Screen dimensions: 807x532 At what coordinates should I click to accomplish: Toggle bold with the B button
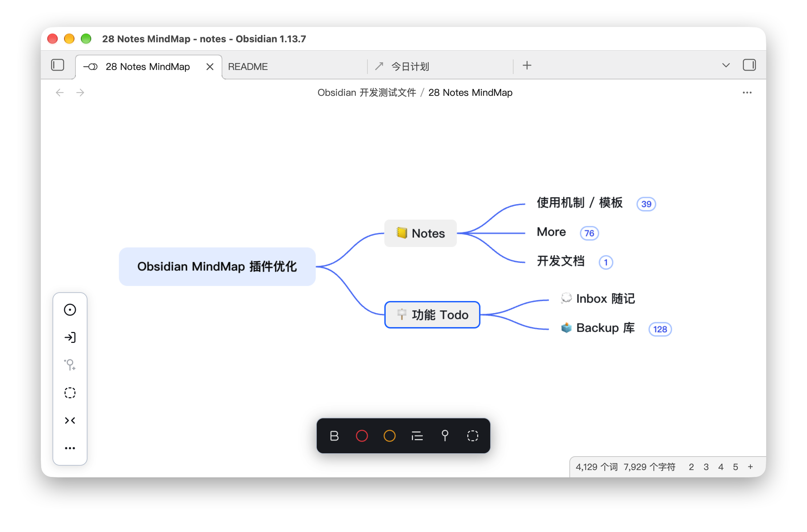point(334,436)
